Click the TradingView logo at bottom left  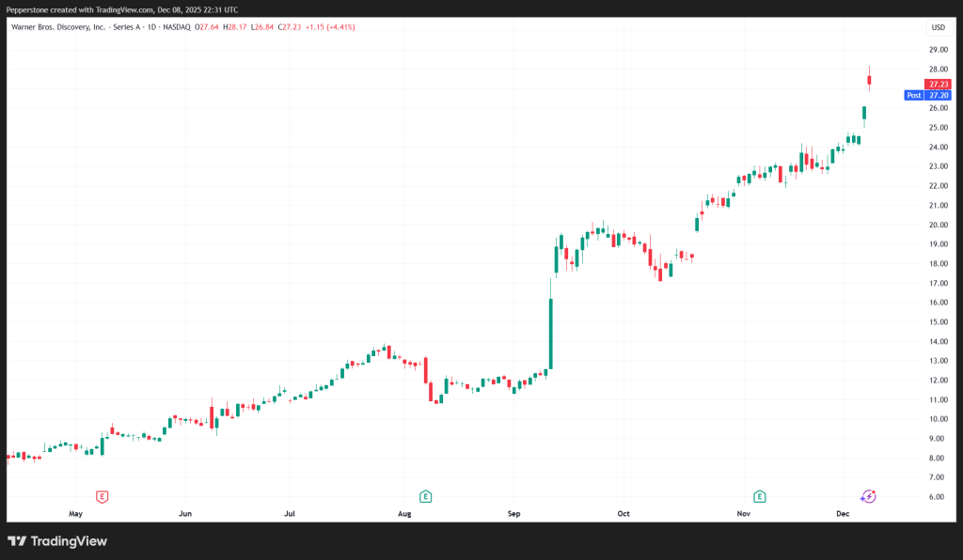[57, 541]
